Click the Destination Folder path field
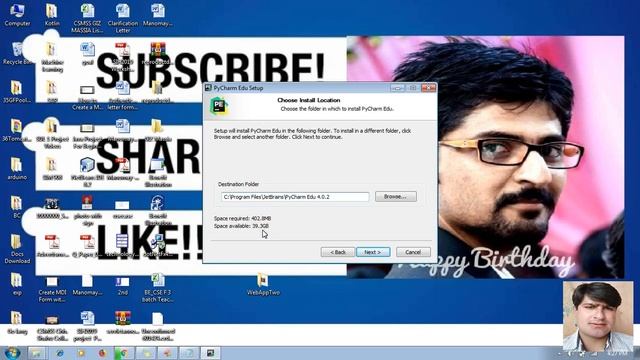The image size is (640, 360). click(295, 197)
